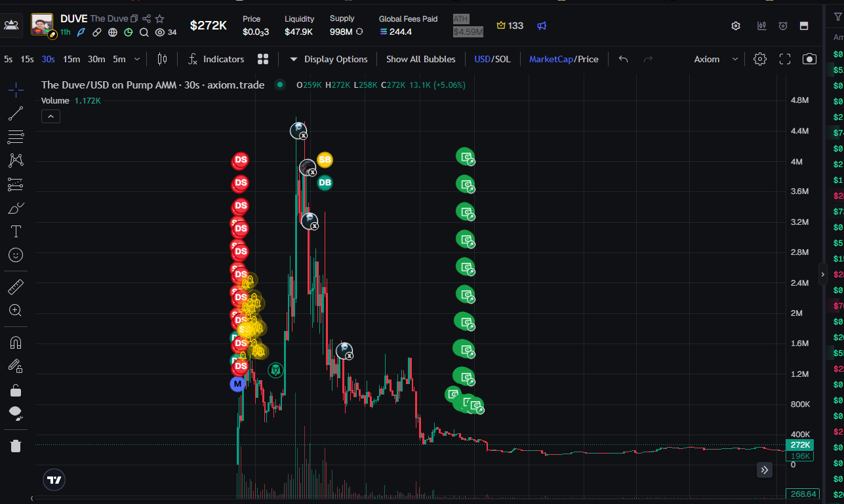Collapse the Volume indicator legend
The width and height of the screenshot is (844, 504).
tap(50, 117)
